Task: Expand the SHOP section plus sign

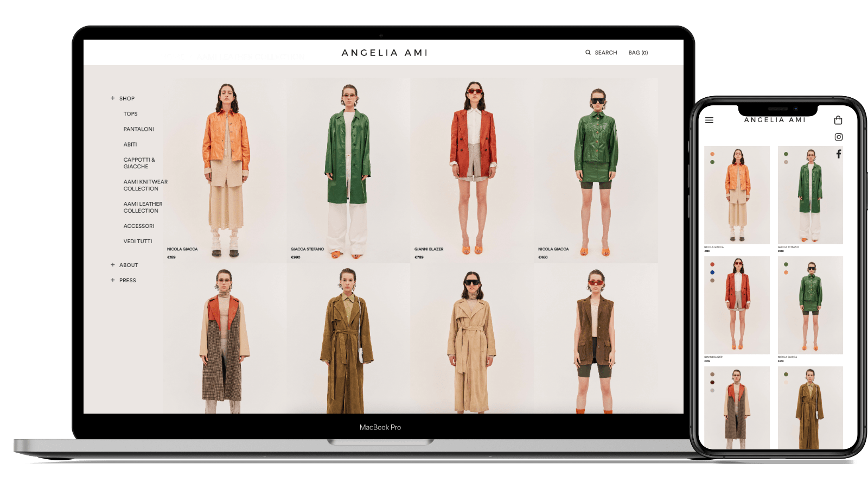Action: 113,98
